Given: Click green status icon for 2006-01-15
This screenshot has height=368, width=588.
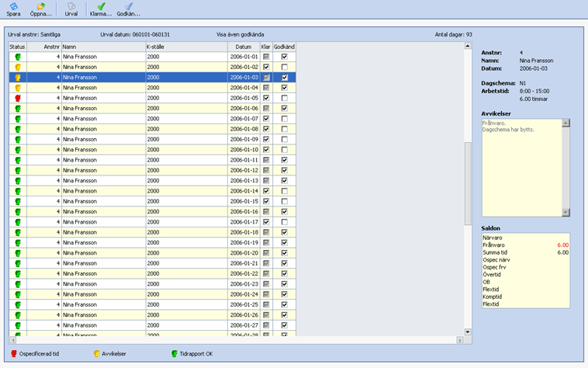Looking at the screenshot, I should tap(18, 201).
